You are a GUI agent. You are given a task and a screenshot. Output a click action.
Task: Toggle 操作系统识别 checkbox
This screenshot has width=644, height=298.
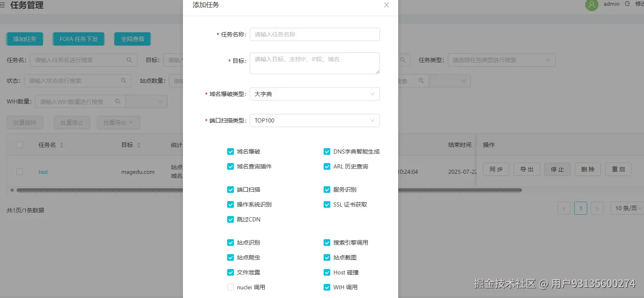coord(231,204)
